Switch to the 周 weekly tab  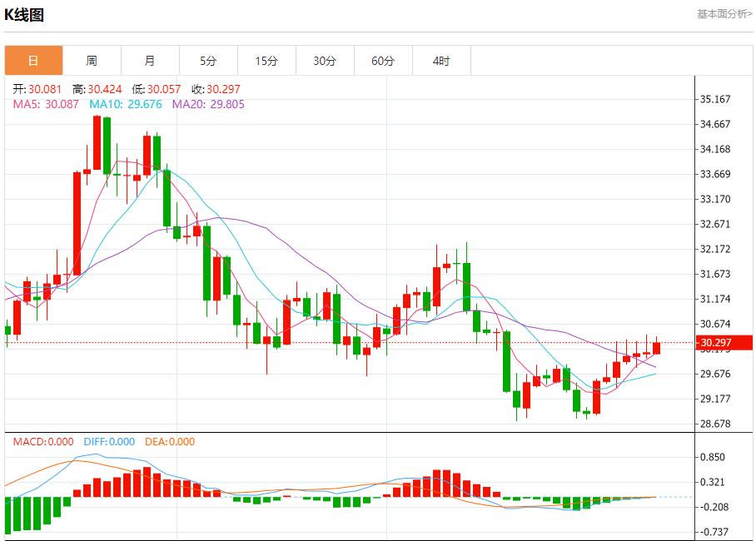92,61
